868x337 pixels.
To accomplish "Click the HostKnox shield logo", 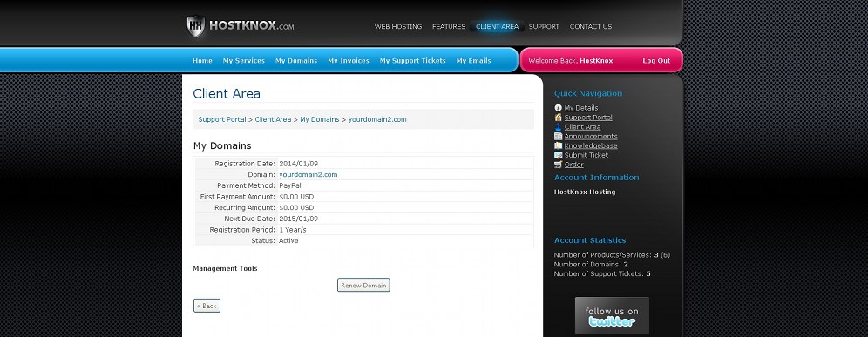I will 195,27.
